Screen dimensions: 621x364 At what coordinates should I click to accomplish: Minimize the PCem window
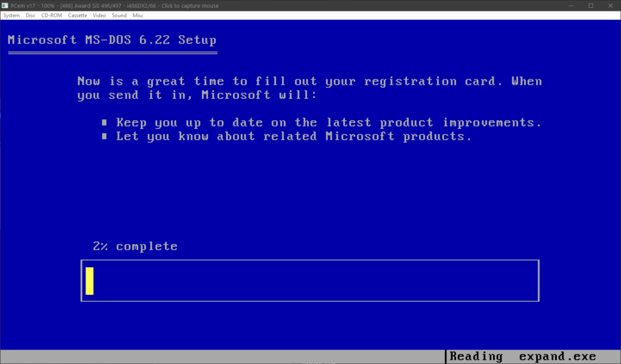(571, 5)
